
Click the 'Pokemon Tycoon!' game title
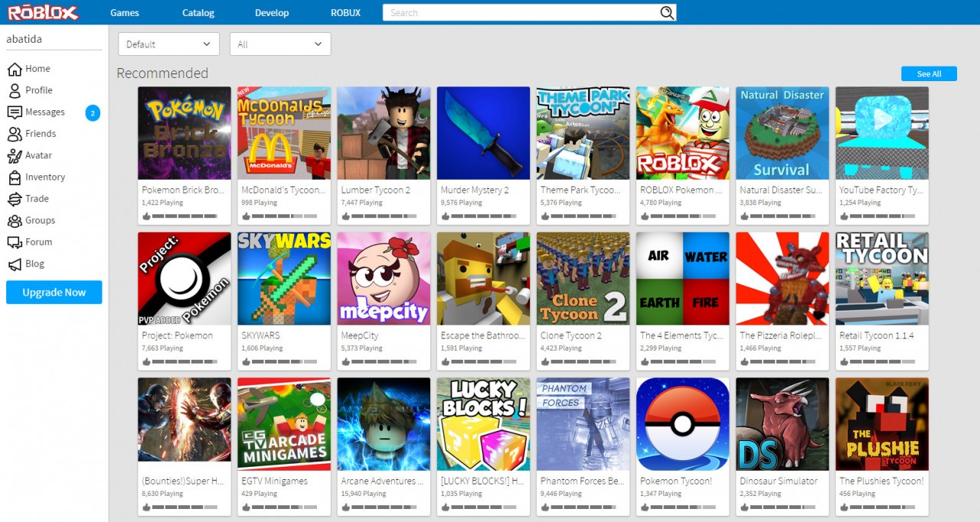coord(676,481)
